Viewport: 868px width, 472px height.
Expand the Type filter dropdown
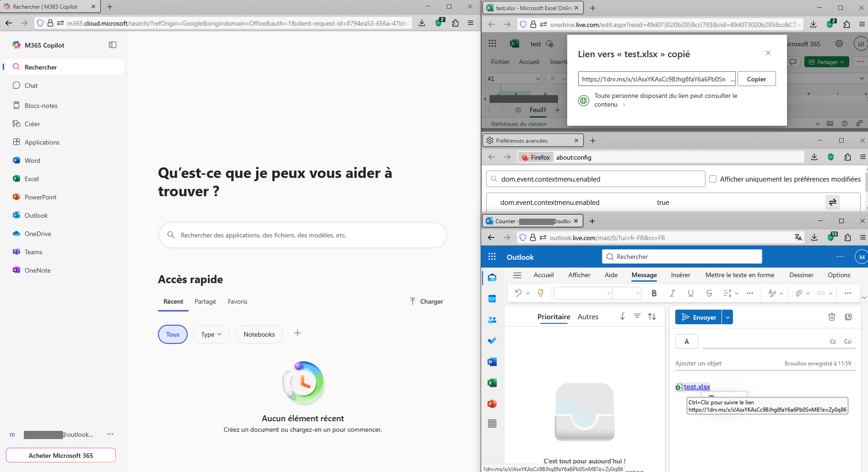pos(211,334)
